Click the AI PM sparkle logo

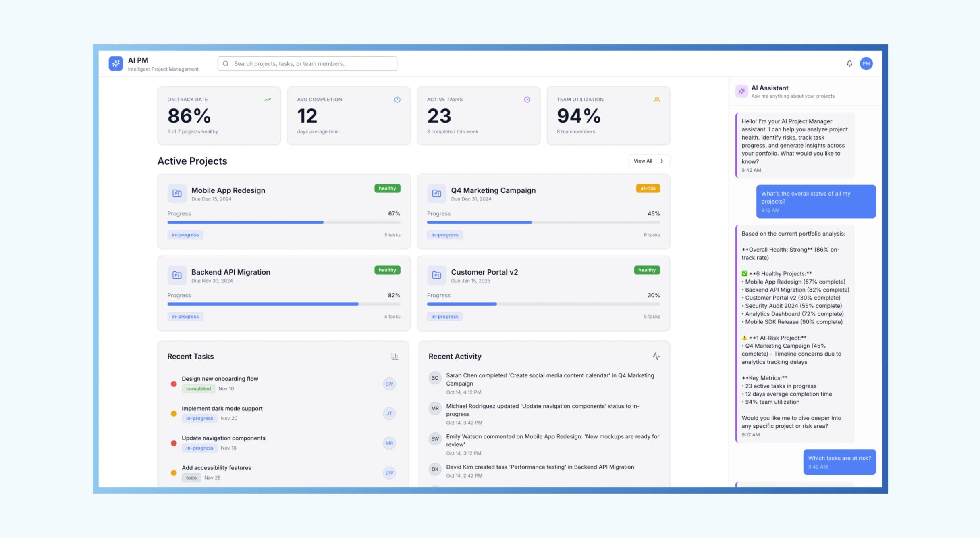(116, 63)
